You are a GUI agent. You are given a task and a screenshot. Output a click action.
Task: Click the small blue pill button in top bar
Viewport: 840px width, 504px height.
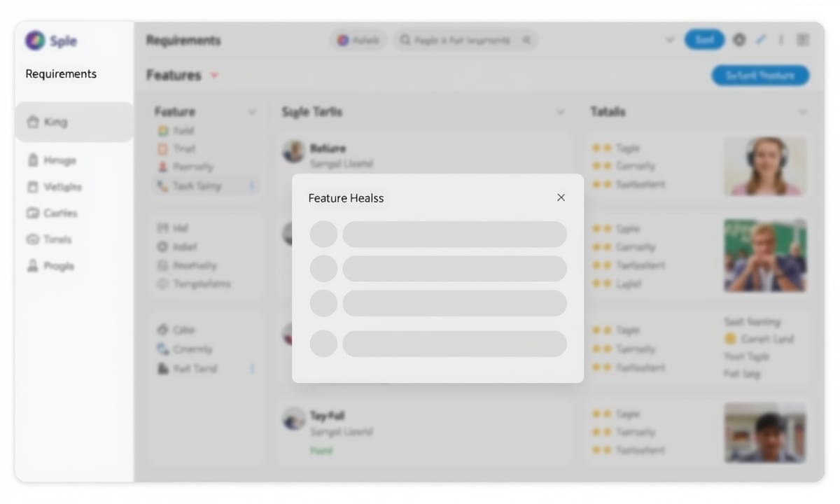coord(704,40)
